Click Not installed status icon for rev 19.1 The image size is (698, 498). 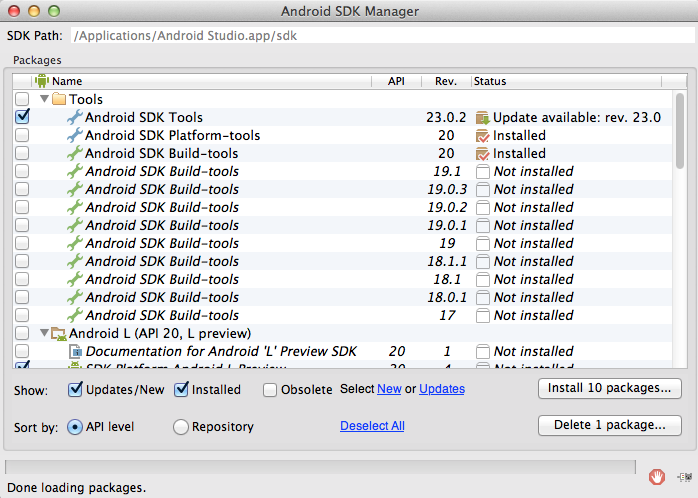483,172
